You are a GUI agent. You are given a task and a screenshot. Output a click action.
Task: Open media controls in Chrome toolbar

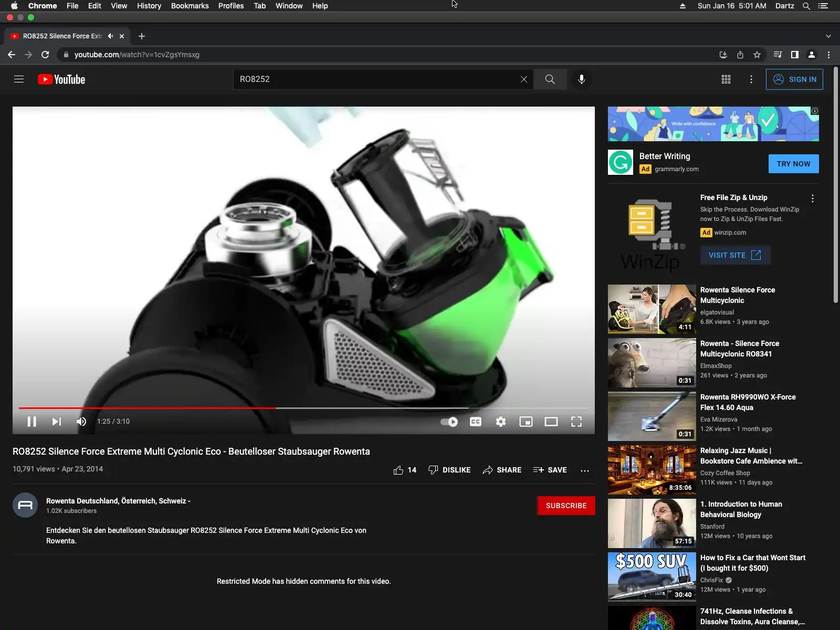click(778, 55)
